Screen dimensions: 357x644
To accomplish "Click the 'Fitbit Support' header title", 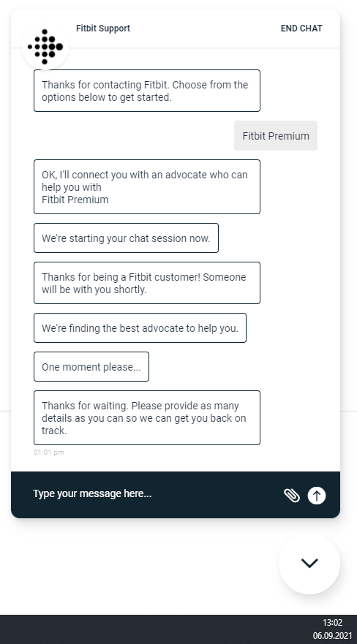I will 103,29.
